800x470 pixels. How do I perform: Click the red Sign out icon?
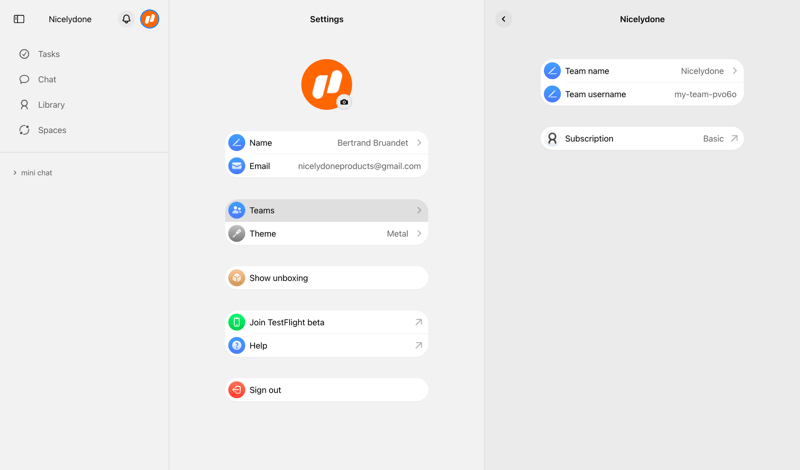click(x=236, y=390)
